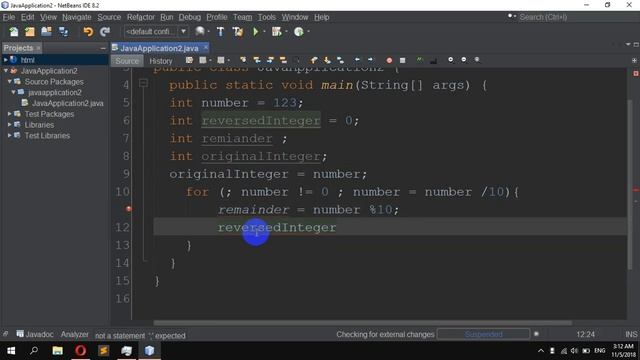Click the editor vertical scrollbar
Image resolution: width=640 pixels, height=360 pixels.
pyautogui.click(x=631, y=184)
